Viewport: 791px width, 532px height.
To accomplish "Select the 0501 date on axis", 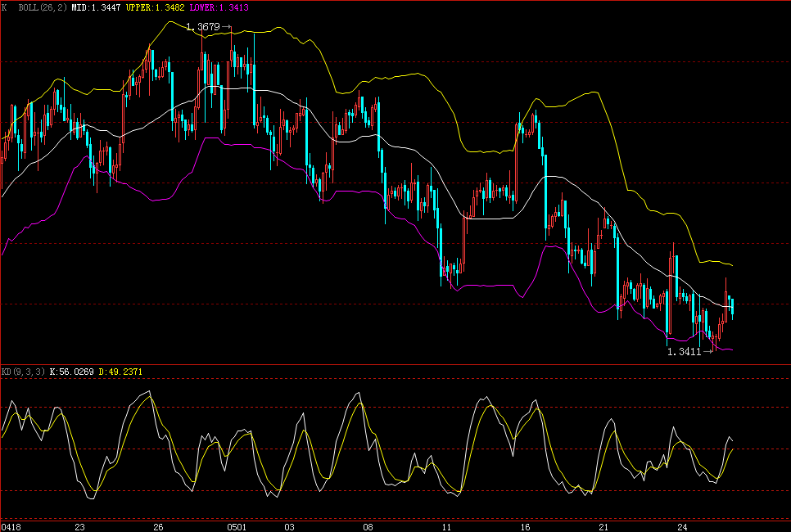I will click(237, 527).
